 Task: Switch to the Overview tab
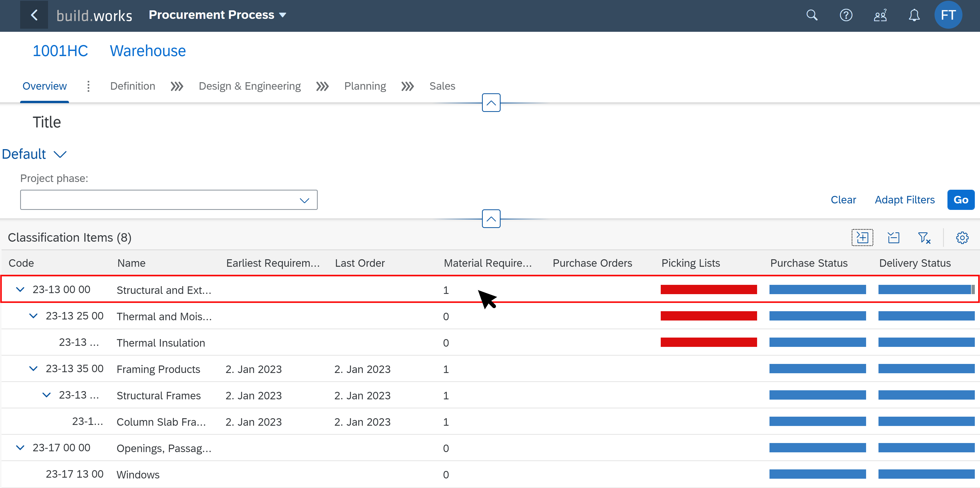pyautogui.click(x=44, y=86)
